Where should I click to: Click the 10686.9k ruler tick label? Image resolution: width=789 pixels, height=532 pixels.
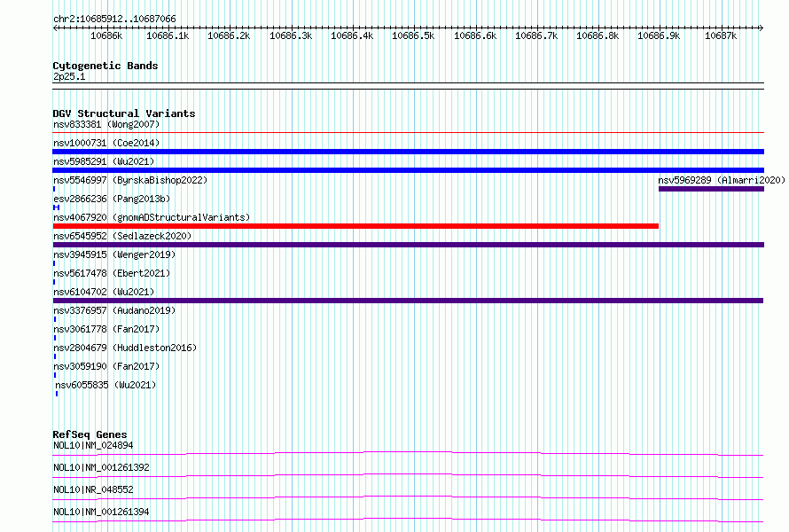[659, 35]
